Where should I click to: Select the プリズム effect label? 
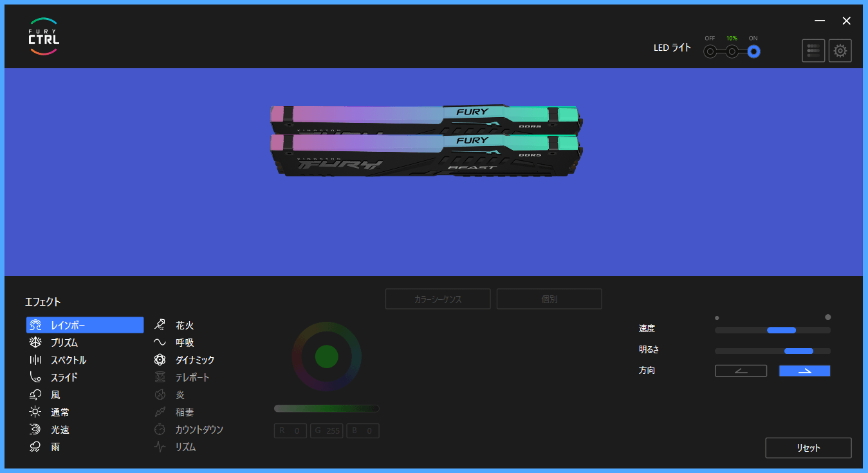pyautogui.click(x=64, y=343)
